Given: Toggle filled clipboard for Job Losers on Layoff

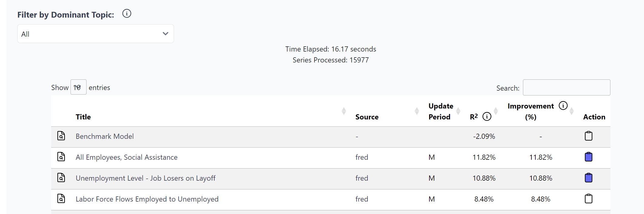Looking at the screenshot, I should (x=589, y=178).
